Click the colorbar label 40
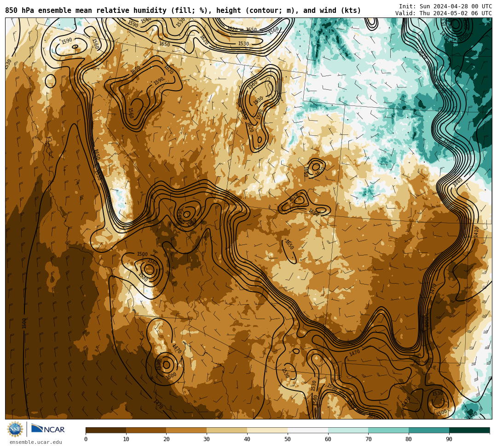The height and width of the screenshot is (448, 497). (247, 439)
